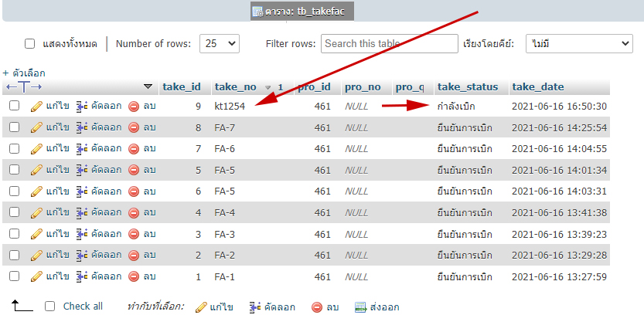Sort by take_status column header

coord(468,87)
